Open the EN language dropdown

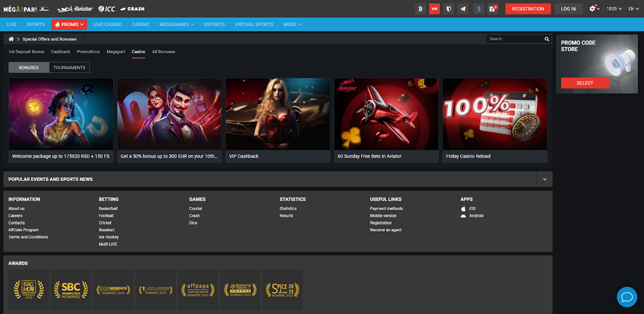(634, 9)
